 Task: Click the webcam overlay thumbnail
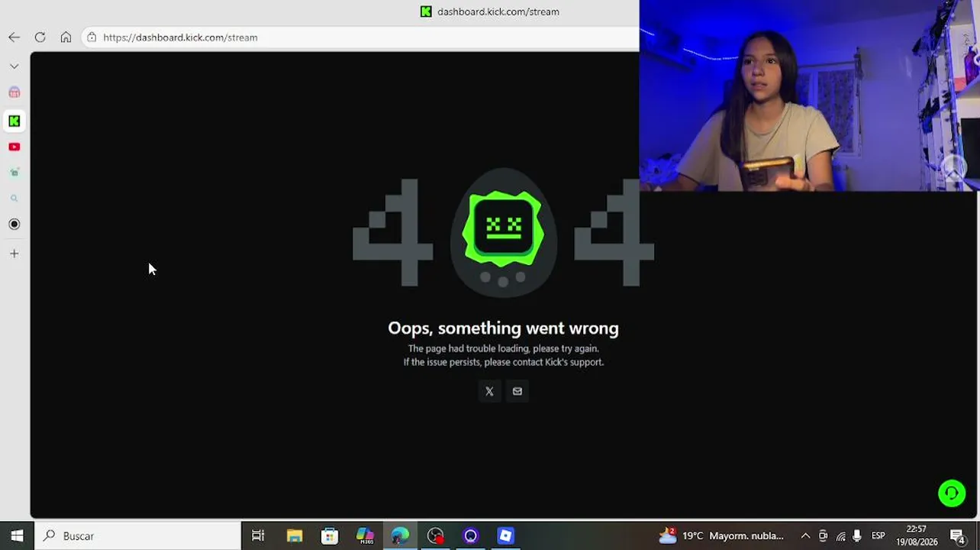[x=810, y=95]
